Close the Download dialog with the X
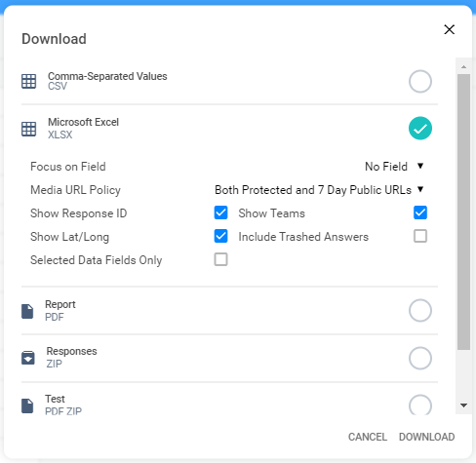This screenshot has height=463, width=476. 450,29
